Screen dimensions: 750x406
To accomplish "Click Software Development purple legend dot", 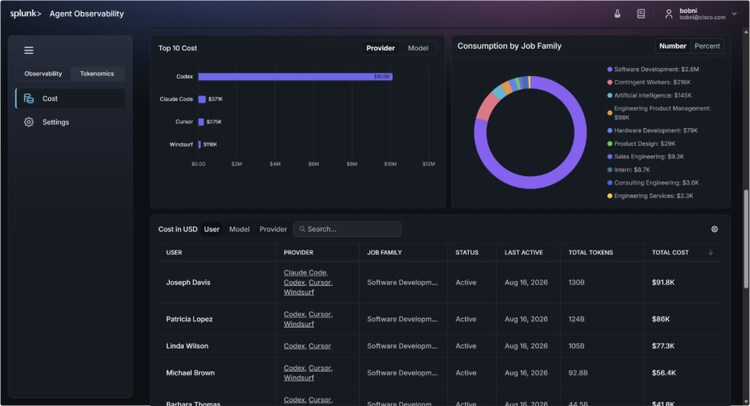I will point(609,69).
